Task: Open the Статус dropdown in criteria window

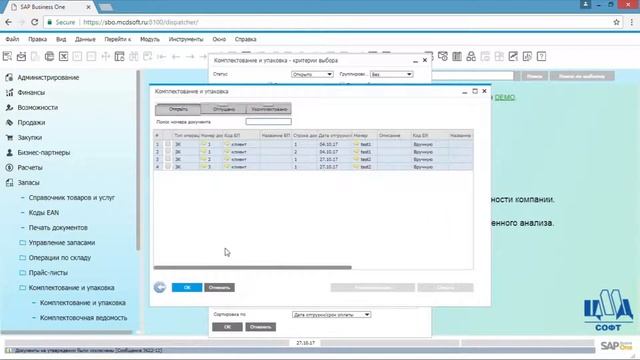Action: tap(312, 74)
